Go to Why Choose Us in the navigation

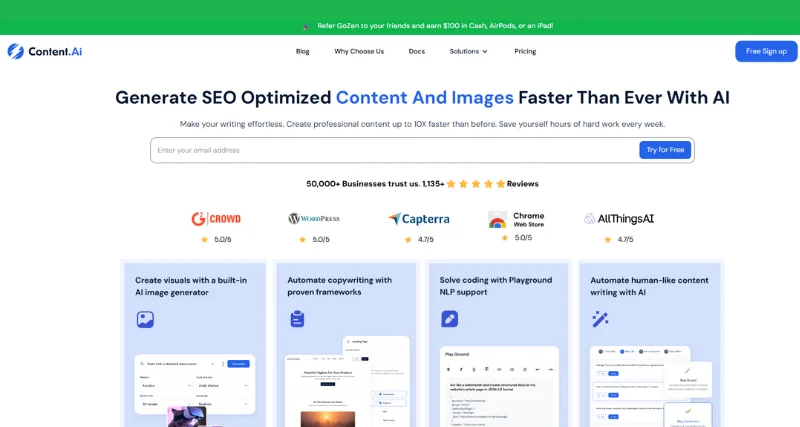pos(359,51)
